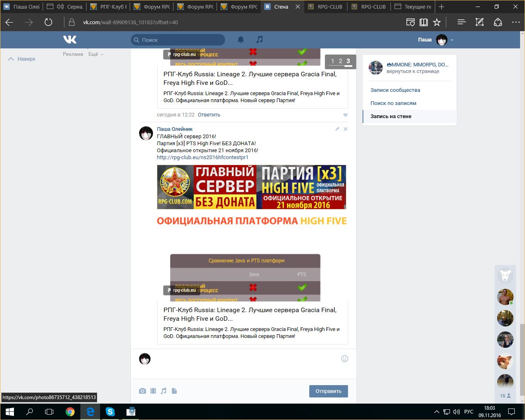Attach a document using the file icon

click(174, 391)
